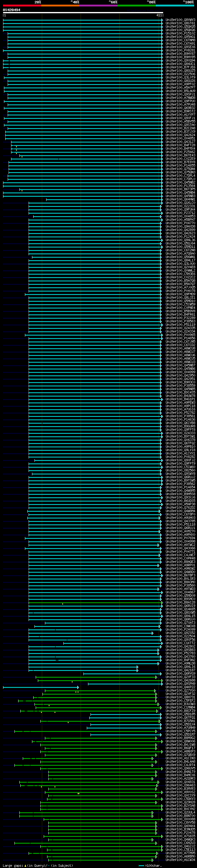This screenshot has height=868, width=197.
Task: Click hit label UniRef100_Q64HW1
Action: point(180,199)
